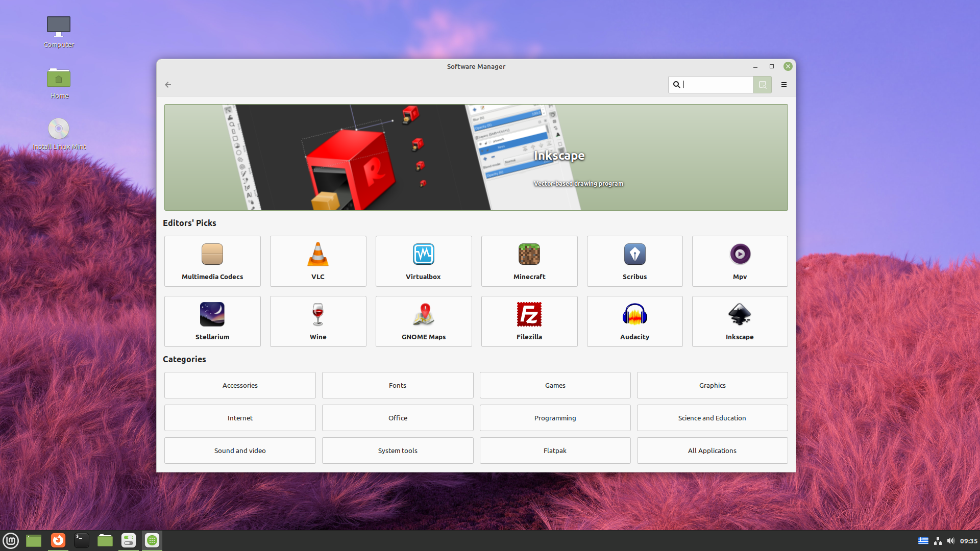Go back with the arrow button
980x551 pixels.
(168, 85)
